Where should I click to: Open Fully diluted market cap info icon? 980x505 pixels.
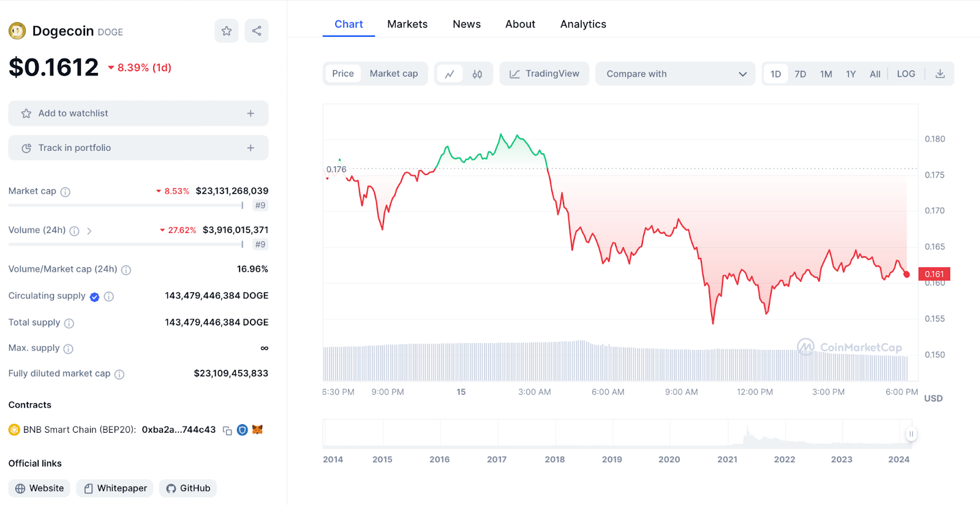(x=119, y=374)
